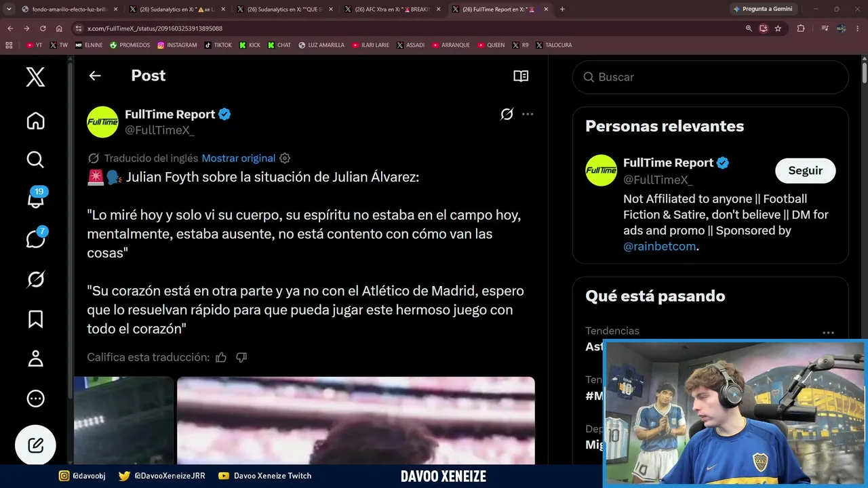Image resolution: width=868 pixels, height=488 pixels.
Task: Focus the Buscar search field
Action: [711, 77]
